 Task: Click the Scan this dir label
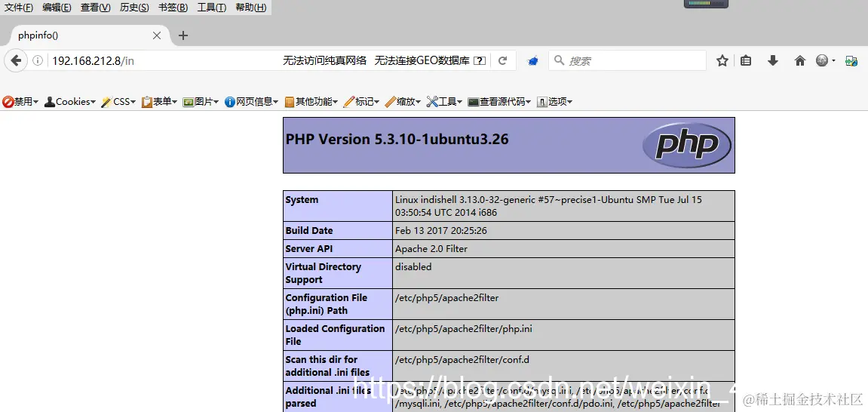click(x=328, y=366)
